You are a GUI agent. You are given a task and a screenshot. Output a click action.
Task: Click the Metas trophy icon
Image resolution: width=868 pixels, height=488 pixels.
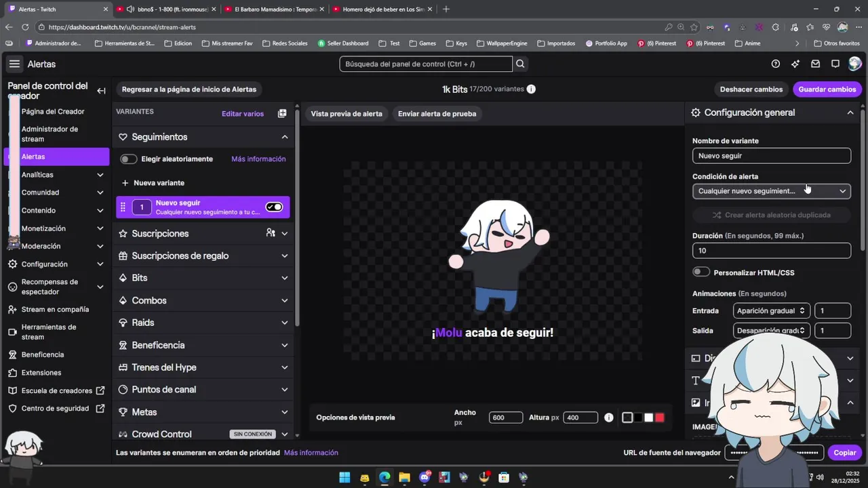pyautogui.click(x=123, y=412)
